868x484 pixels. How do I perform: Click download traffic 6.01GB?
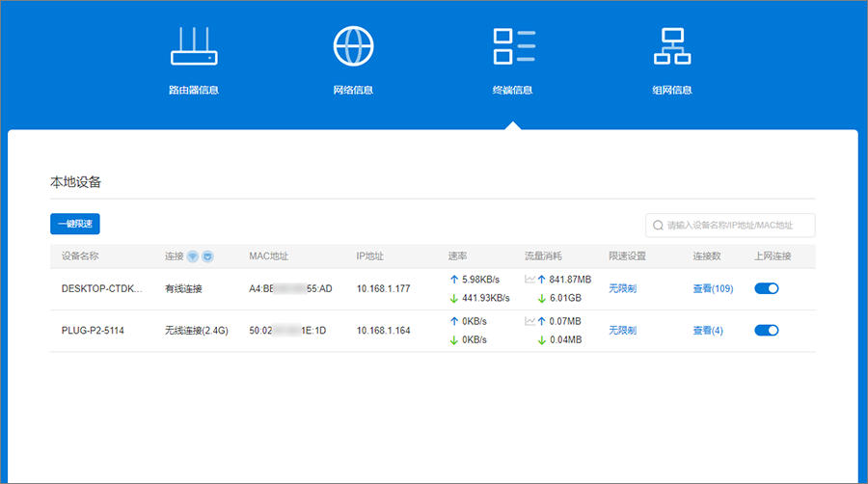[x=565, y=298]
